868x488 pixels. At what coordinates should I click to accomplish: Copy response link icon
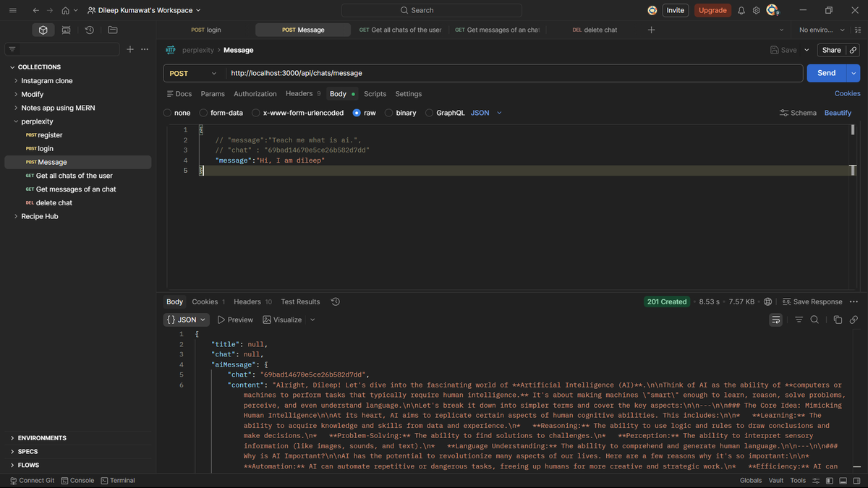pos(854,320)
